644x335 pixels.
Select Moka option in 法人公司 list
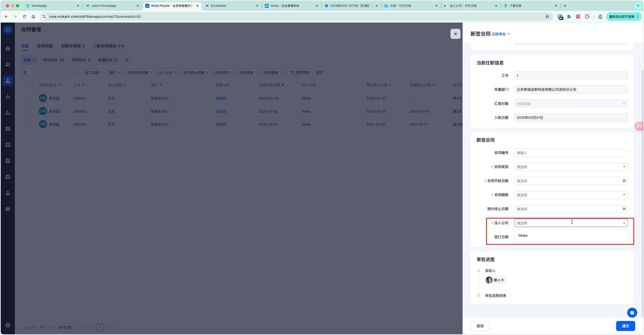(x=523, y=235)
